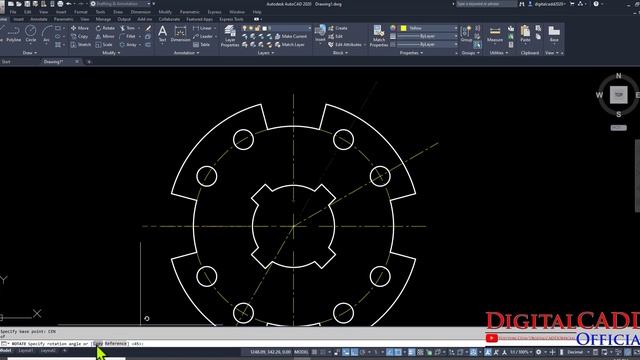This screenshot has height=360, width=640.
Task: Click Make Current layer button
Action: coord(291,36)
